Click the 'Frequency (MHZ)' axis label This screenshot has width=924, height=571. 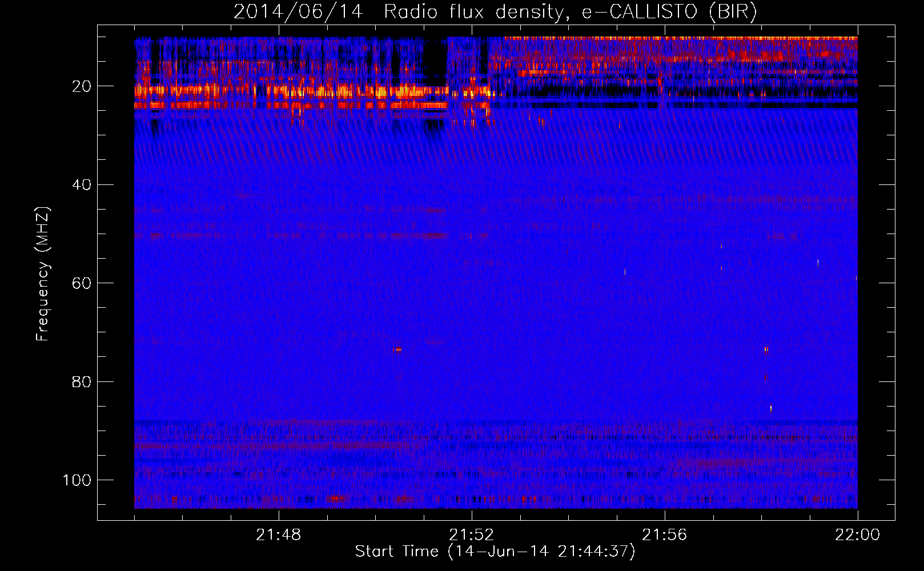[x=43, y=274]
